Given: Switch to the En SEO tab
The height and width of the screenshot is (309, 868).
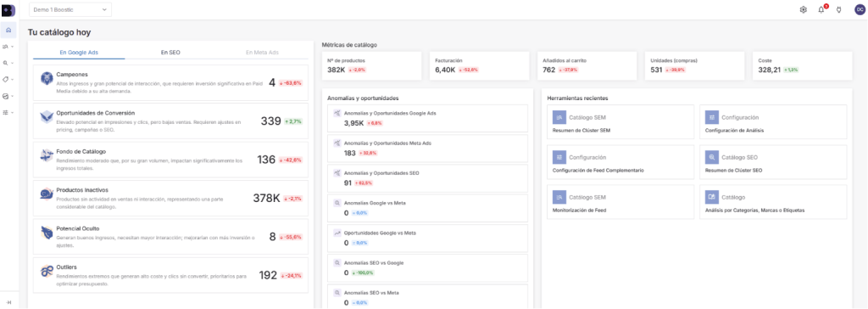Looking at the screenshot, I should point(170,53).
